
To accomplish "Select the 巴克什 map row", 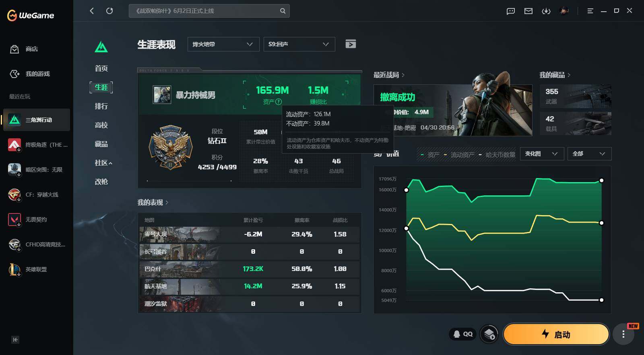I will coord(250,269).
